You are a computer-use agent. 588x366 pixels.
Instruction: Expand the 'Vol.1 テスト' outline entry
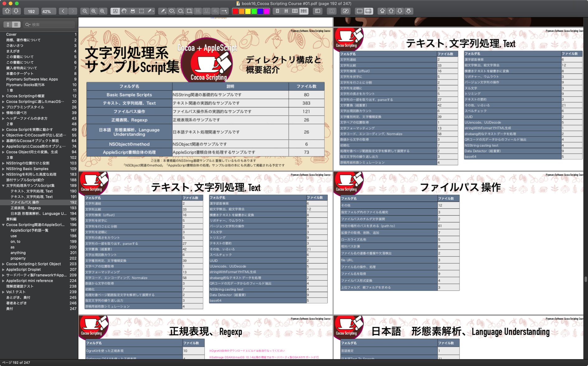tap(3, 292)
